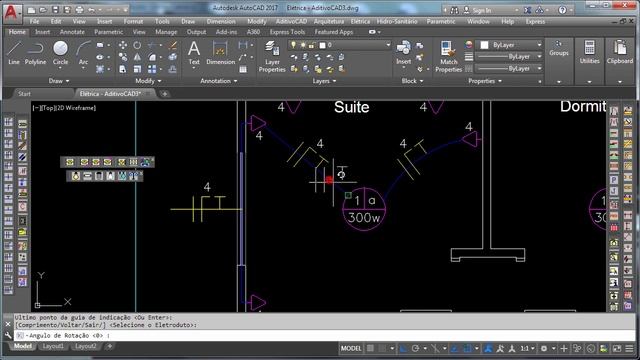Open the Home ribbon tab
Screen dimensions: 640x360
17,32
